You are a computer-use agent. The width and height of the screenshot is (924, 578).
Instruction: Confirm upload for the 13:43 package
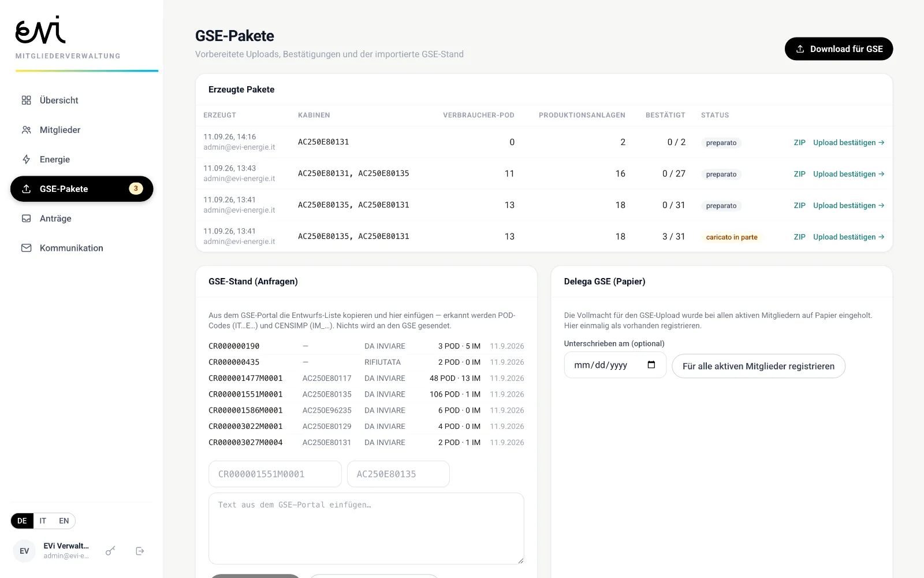[848, 174]
